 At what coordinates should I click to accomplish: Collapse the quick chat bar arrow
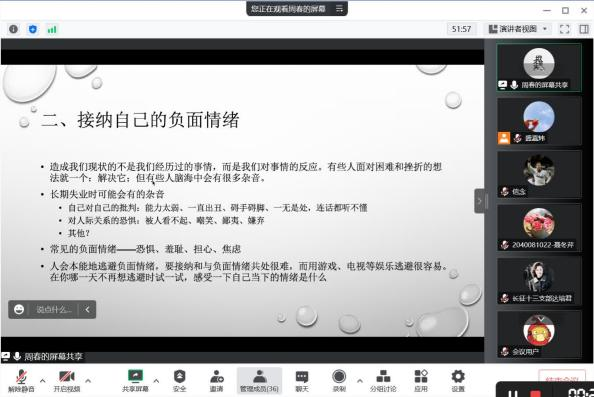click(88, 309)
